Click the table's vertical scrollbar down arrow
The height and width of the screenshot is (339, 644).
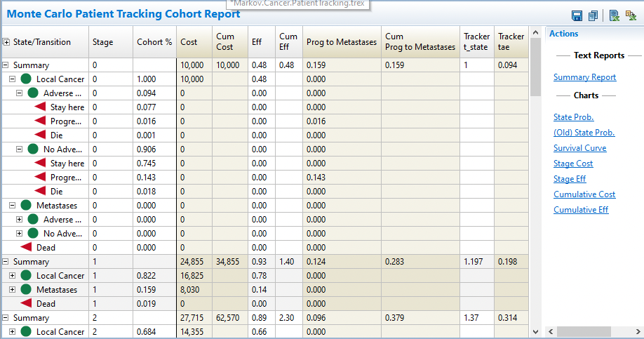point(535,331)
